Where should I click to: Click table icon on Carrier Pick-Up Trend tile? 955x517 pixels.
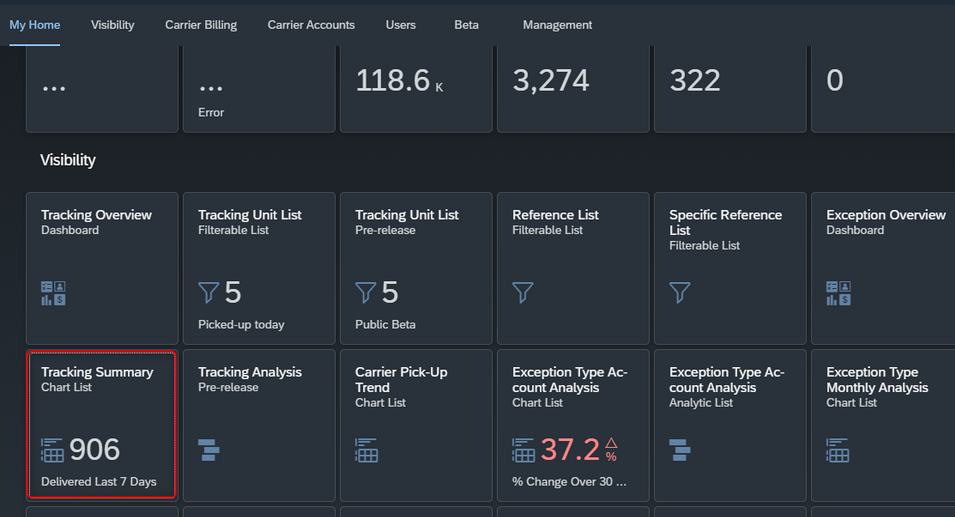366,450
